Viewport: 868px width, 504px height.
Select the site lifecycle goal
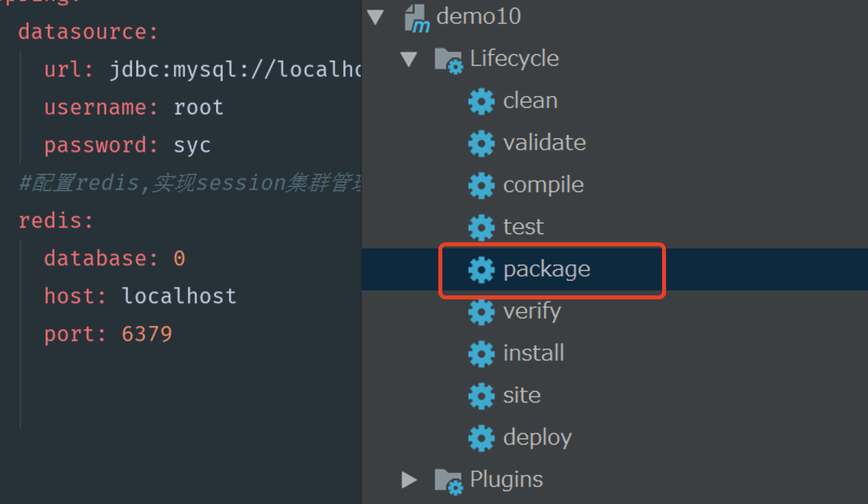tap(615, 396)
